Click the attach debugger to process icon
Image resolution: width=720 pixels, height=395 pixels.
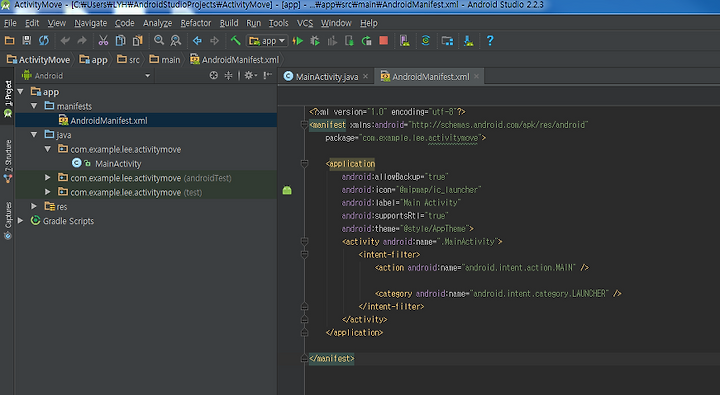pyautogui.click(x=349, y=41)
